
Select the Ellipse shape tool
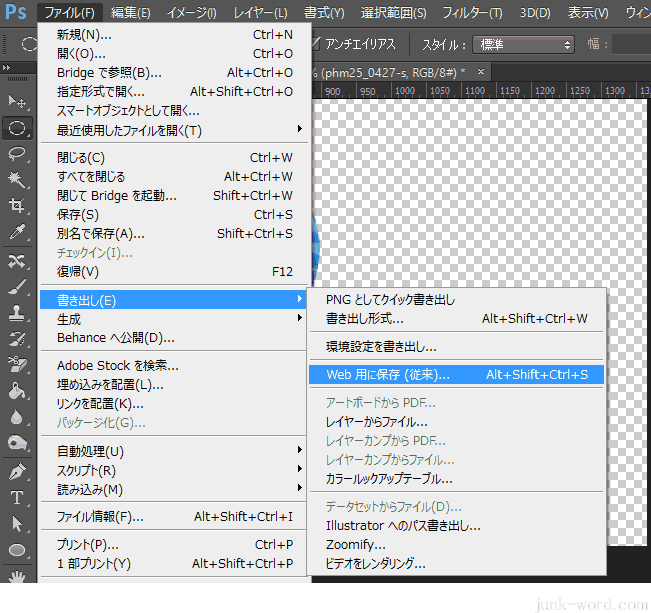(x=17, y=550)
